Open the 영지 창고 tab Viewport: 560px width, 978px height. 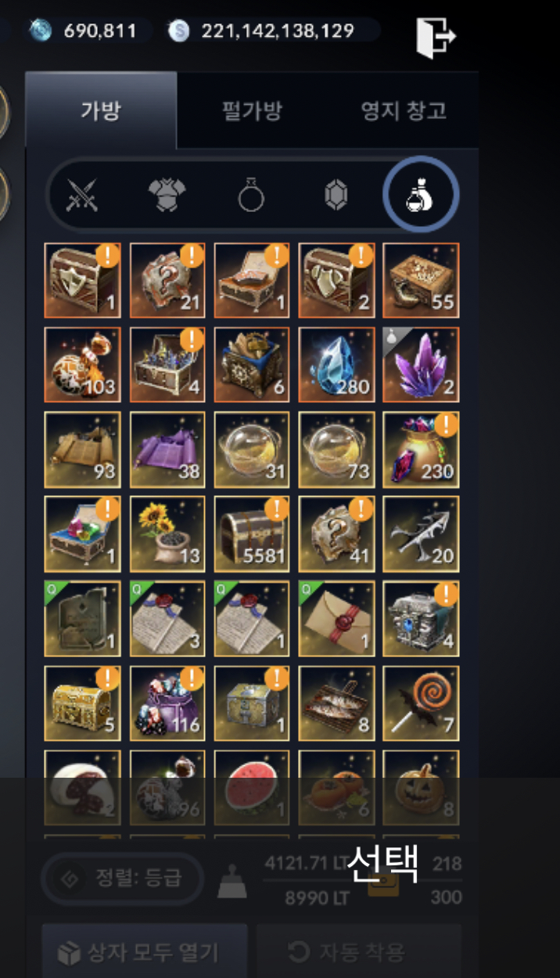point(404,110)
